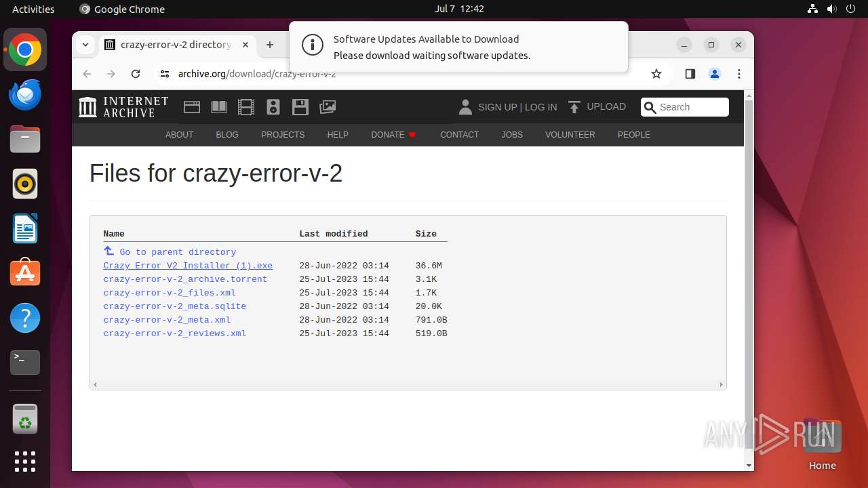The height and width of the screenshot is (488, 868).
Task: Open the BLOG menu item
Action: [227, 135]
